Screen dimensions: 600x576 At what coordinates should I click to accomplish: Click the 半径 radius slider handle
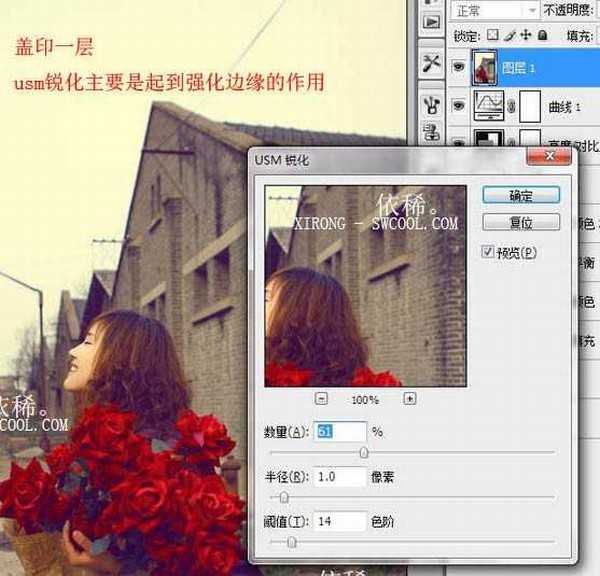point(284,496)
